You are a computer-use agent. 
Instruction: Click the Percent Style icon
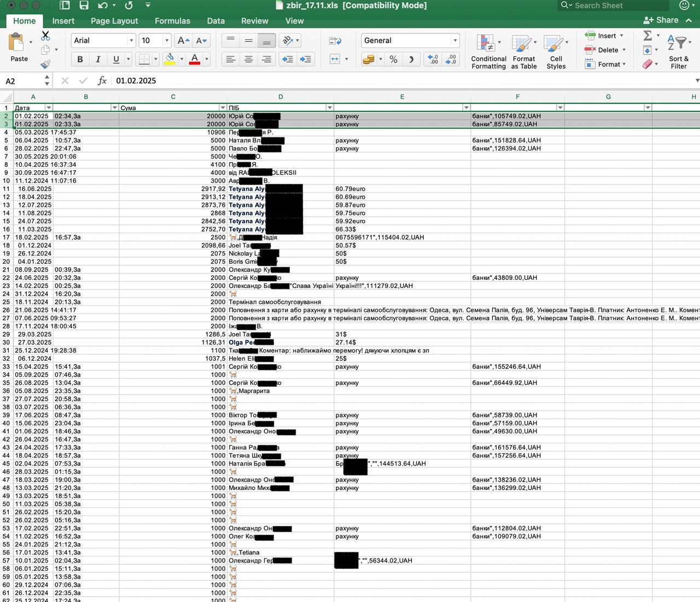(x=393, y=60)
